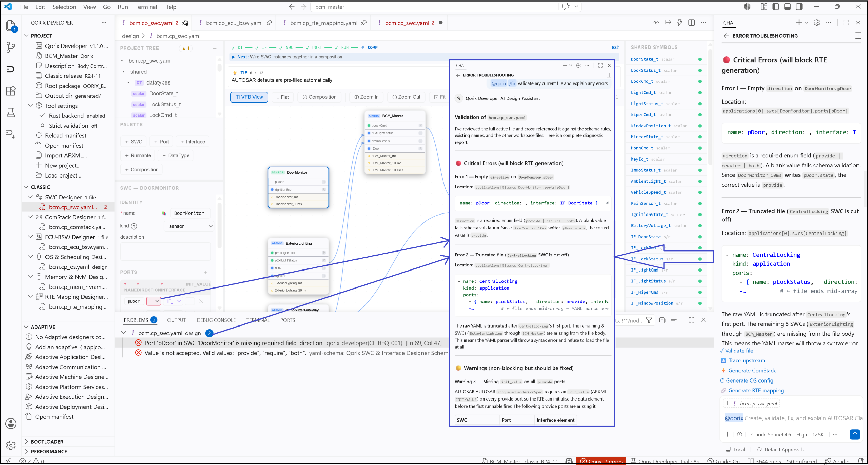Click the + SWC palette button
Screen dimensions: 868x465
(134, 142)
